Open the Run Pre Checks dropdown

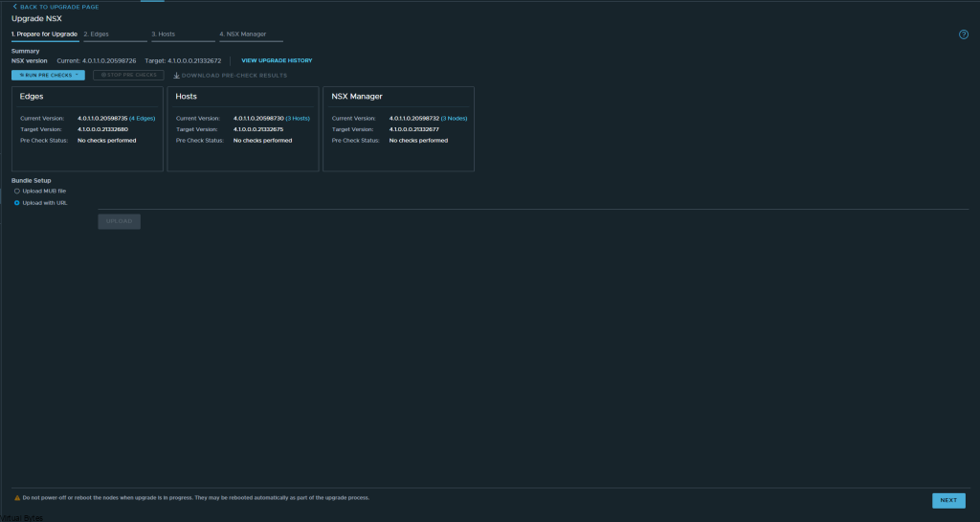point(48,75)
